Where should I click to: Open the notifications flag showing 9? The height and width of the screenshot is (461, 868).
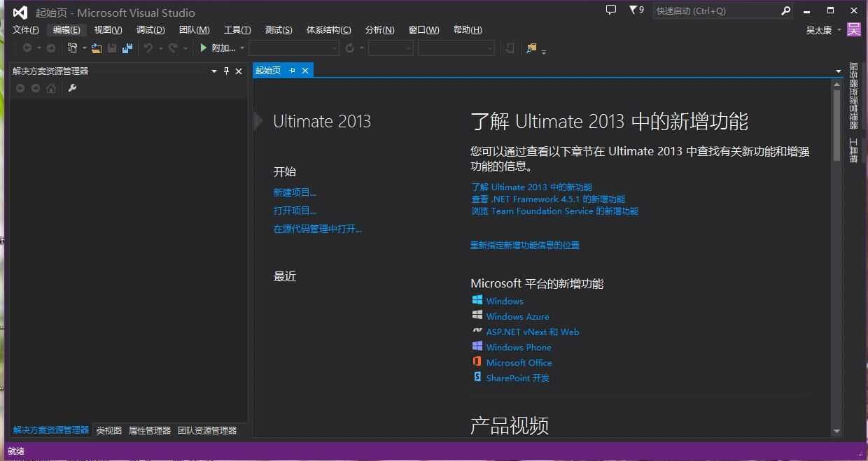636,10
